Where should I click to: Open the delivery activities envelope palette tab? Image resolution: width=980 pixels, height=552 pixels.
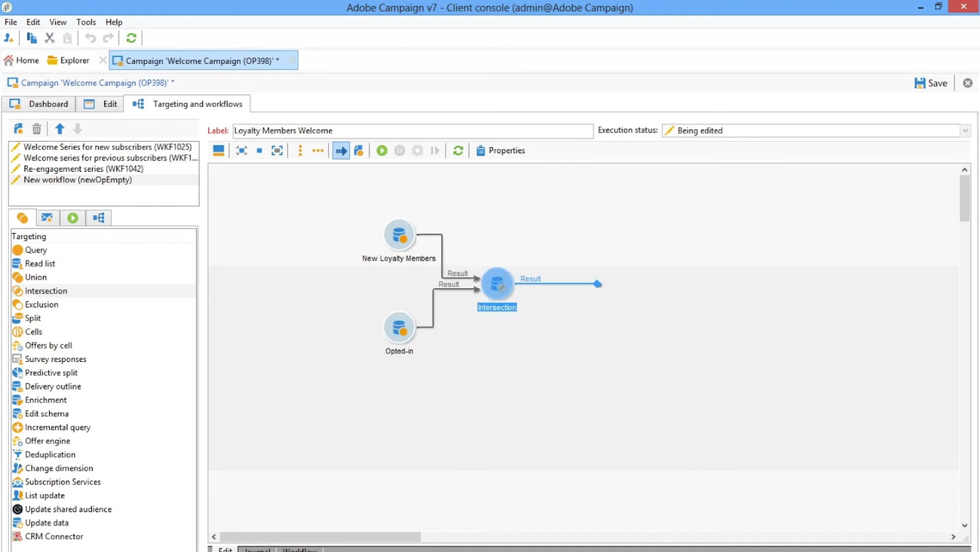[x=47, y=218]
